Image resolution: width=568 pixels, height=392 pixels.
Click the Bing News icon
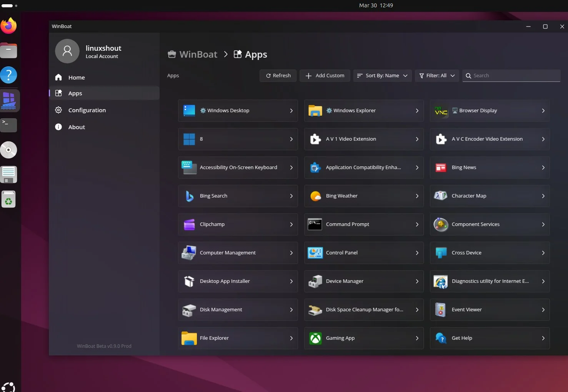click(441, 168)
